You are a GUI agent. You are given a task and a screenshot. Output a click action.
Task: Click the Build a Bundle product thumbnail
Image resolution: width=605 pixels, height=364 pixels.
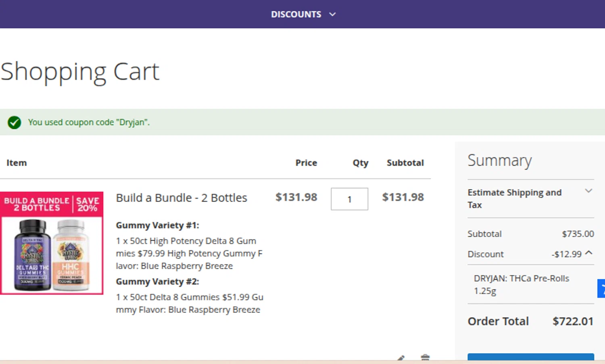[52, 243]
